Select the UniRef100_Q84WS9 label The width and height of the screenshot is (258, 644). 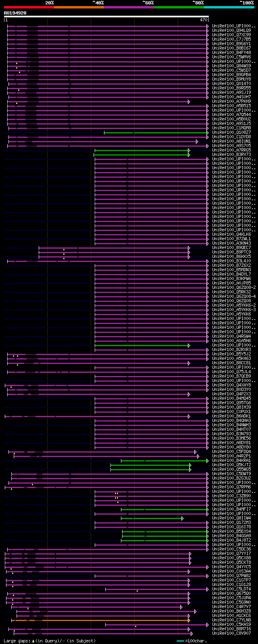[x=231, y=66]
